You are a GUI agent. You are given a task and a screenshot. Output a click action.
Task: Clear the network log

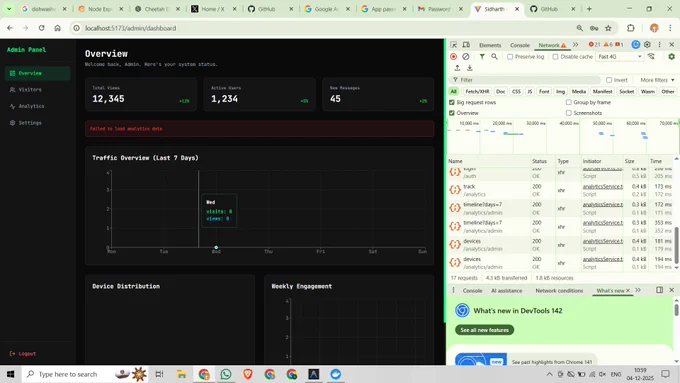coord(466,56)
